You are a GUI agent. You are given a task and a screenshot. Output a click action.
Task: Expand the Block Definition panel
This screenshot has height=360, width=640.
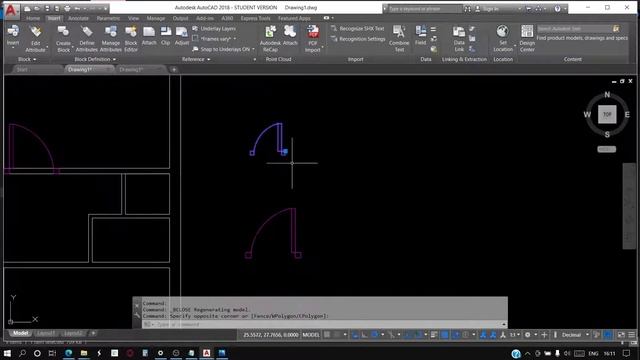[x=95, y=59]
